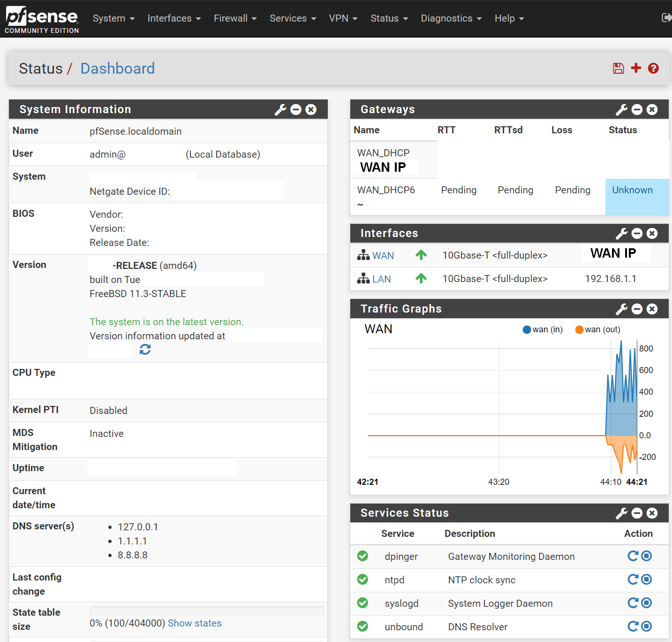Collapse the Interfaces widget

point(637,234)
